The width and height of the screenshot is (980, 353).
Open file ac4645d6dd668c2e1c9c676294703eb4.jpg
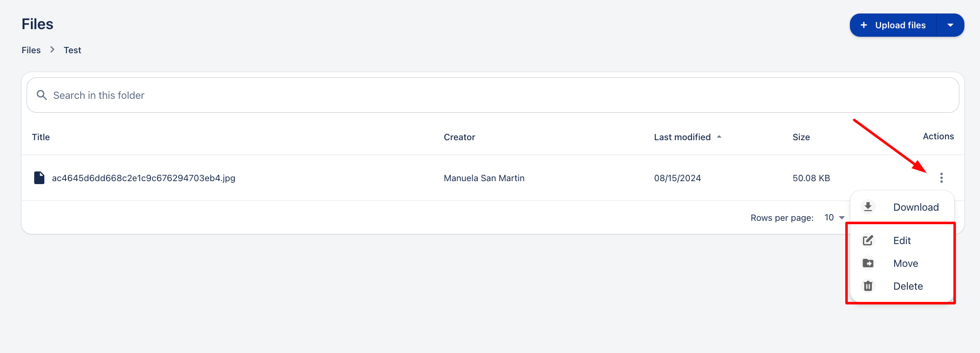pyautogui.click(x=144, y=178)
